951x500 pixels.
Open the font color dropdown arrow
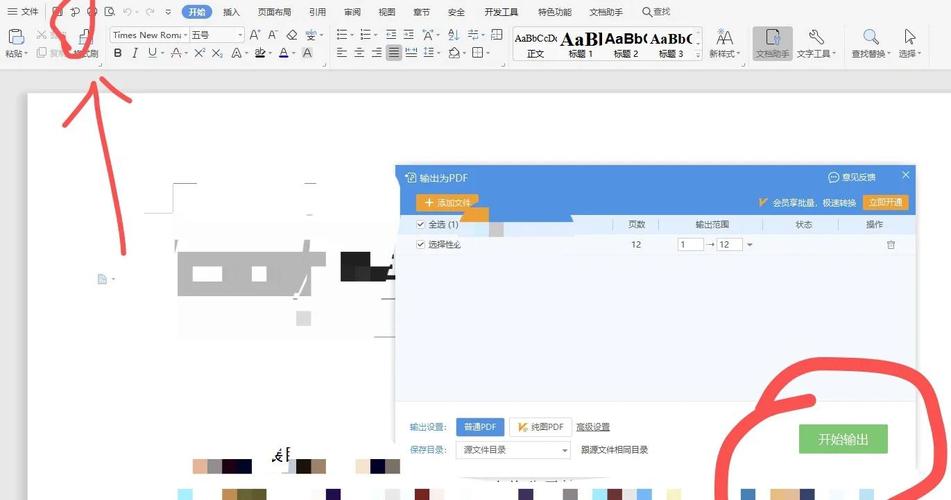pyautogui.click(x=294, y=53)
